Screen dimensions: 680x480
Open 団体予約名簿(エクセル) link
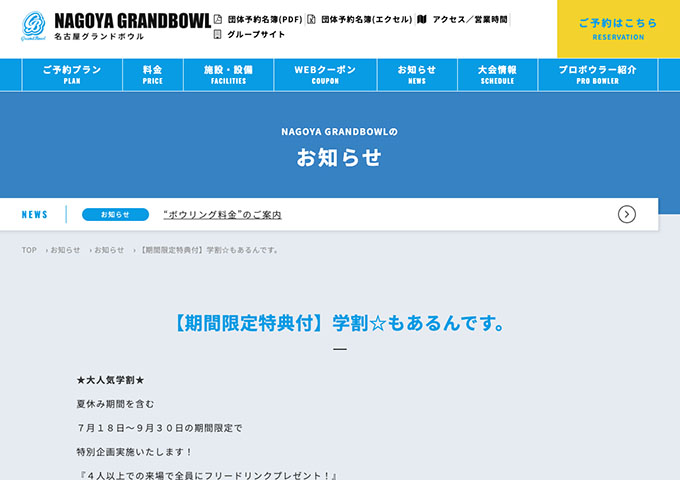[366, 19]
